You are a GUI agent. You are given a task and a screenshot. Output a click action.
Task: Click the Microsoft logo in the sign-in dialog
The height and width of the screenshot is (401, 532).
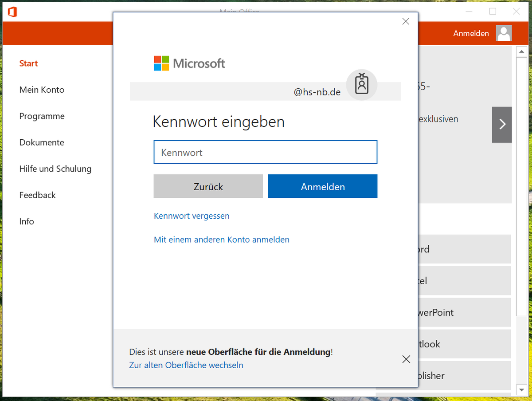pyautogui.click(x=189, y=63)
